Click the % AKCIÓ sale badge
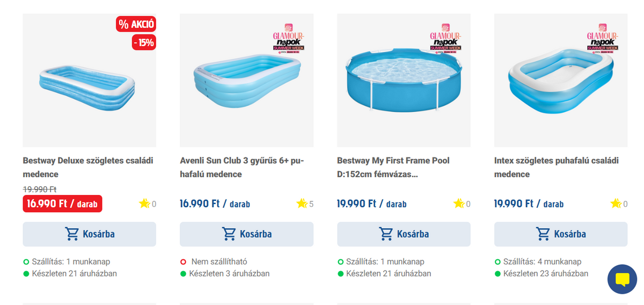 click(136, 24)
